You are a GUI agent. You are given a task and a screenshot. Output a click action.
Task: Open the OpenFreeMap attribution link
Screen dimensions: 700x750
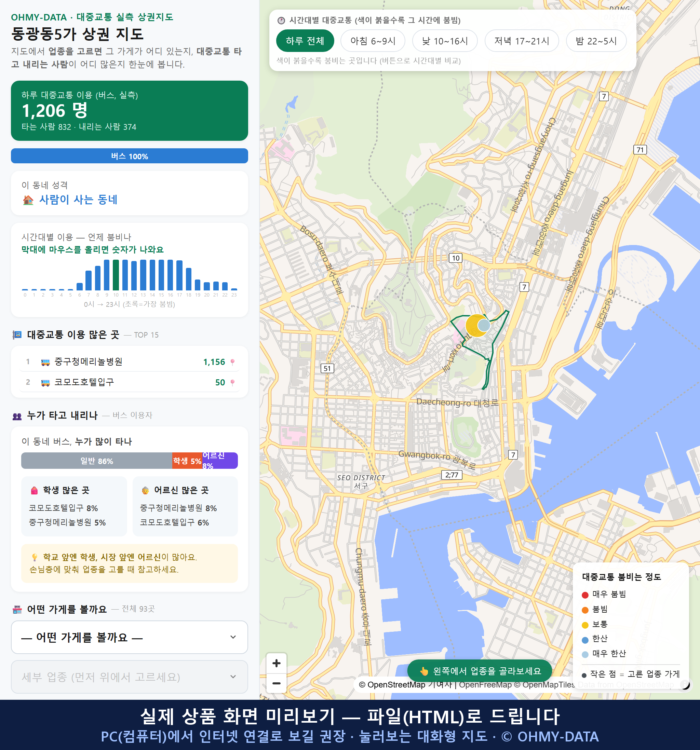pos(485,684)
